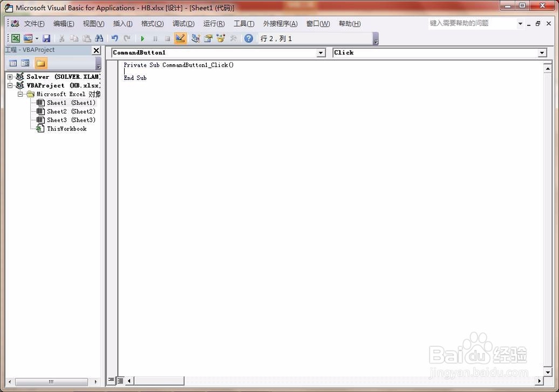Restore the inner code window
Viewport: 559px width, 392px height.
coord(538,23)
